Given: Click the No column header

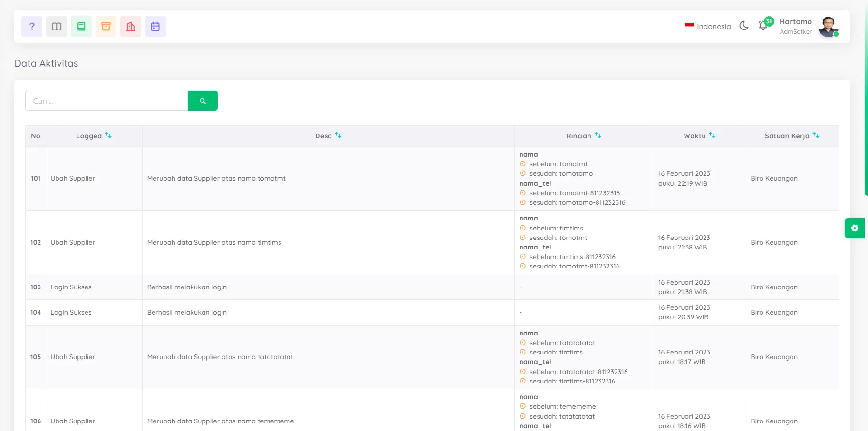Looking at the screenshot, I should pos(36,136).
